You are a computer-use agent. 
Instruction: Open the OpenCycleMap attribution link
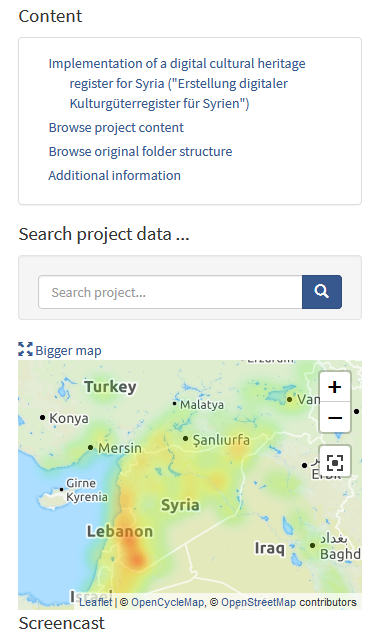(167, 602)
